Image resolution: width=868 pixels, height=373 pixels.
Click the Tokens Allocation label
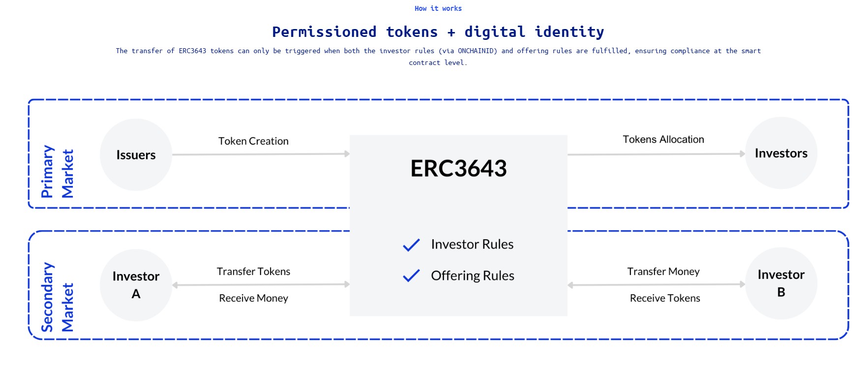click(x=663, y=139)
